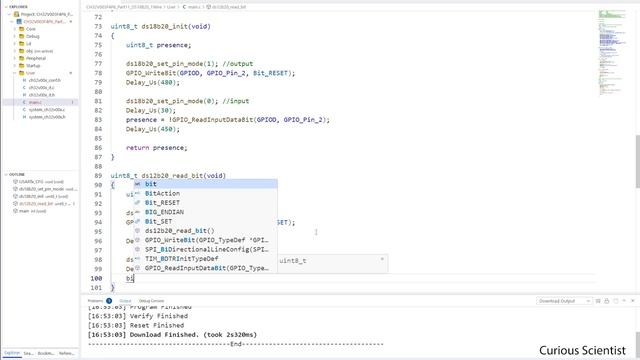Choose 'GPIO_WriteBit' autocomplete suggestion
The width and height of the screenshot is (640, 360).
point(206,240)
